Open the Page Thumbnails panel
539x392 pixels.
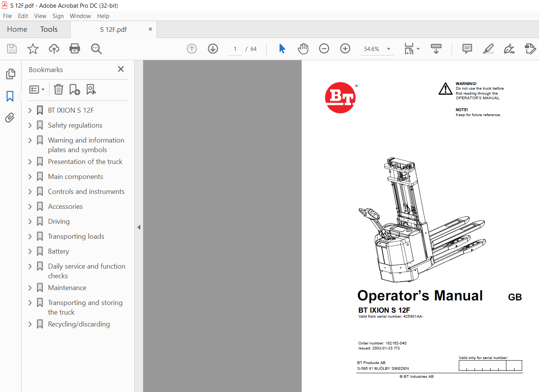10,74
